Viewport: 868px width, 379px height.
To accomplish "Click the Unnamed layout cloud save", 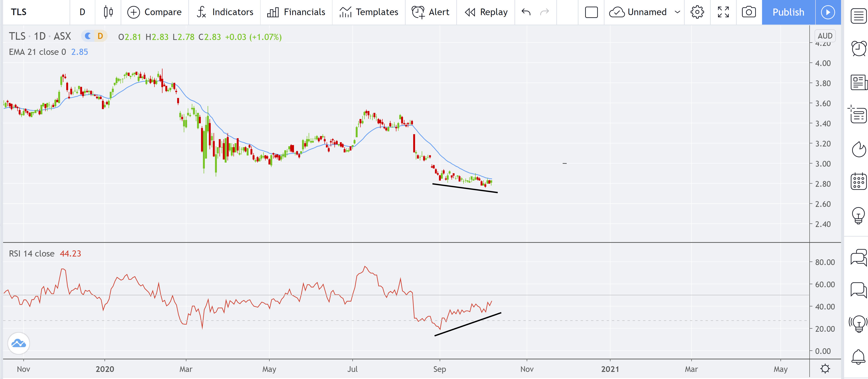I will point(638,12).
